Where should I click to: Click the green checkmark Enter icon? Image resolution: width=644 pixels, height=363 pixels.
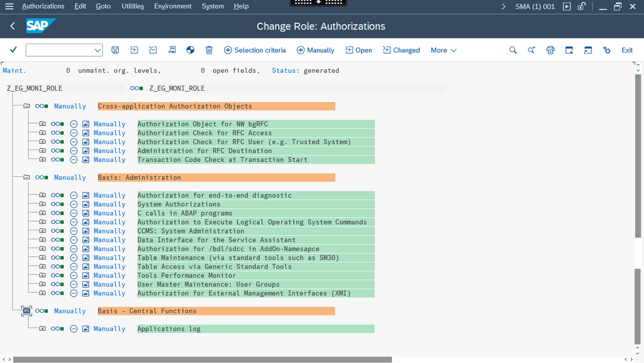coord(14,50)
